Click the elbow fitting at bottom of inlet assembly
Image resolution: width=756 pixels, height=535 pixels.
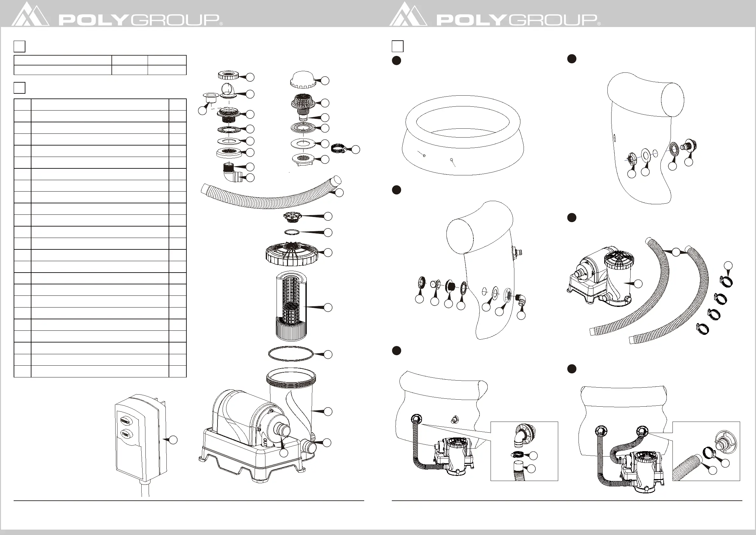click(x=232, y=172)
